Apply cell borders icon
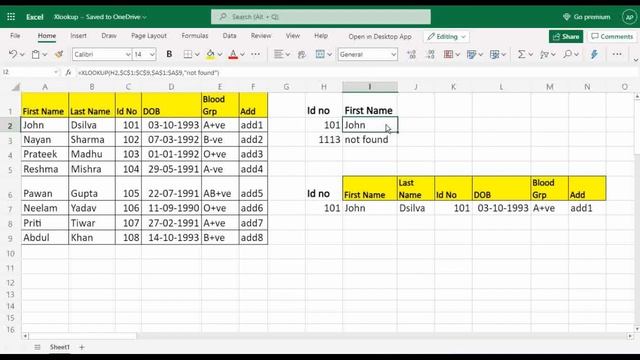The image size is (640, 360). coord(188,54)
